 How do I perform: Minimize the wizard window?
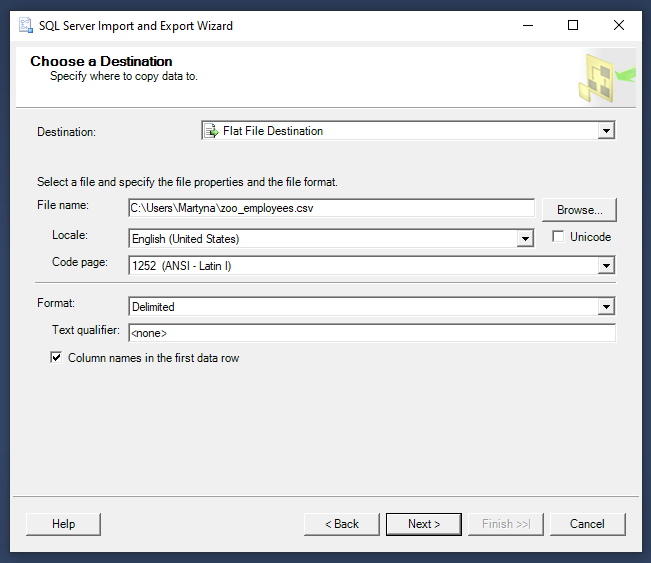pyautogui.click(x=528, y=25)
